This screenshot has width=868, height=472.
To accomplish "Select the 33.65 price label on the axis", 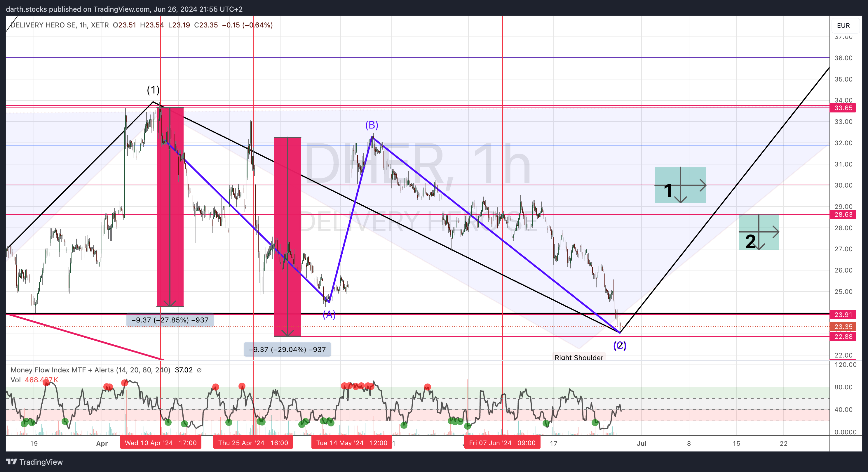I will point(843,108).
